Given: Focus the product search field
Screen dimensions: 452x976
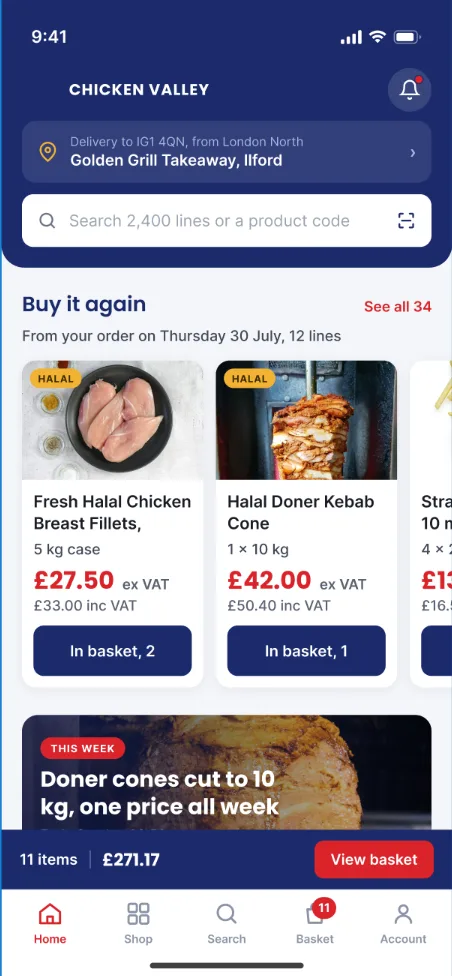Looking at the screenshot, I should (227, 220).
